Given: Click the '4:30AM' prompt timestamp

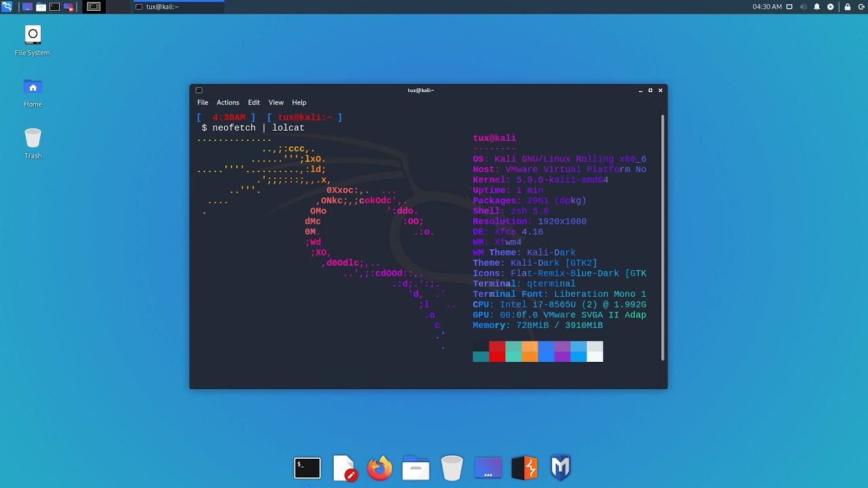Looking at the screenshot, I should point(229,117).
